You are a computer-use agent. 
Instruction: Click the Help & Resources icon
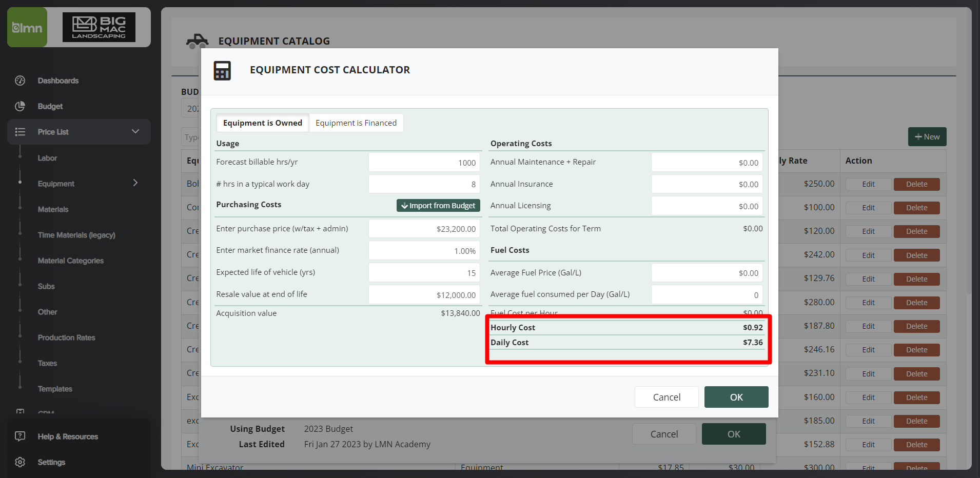click(20, 436)
